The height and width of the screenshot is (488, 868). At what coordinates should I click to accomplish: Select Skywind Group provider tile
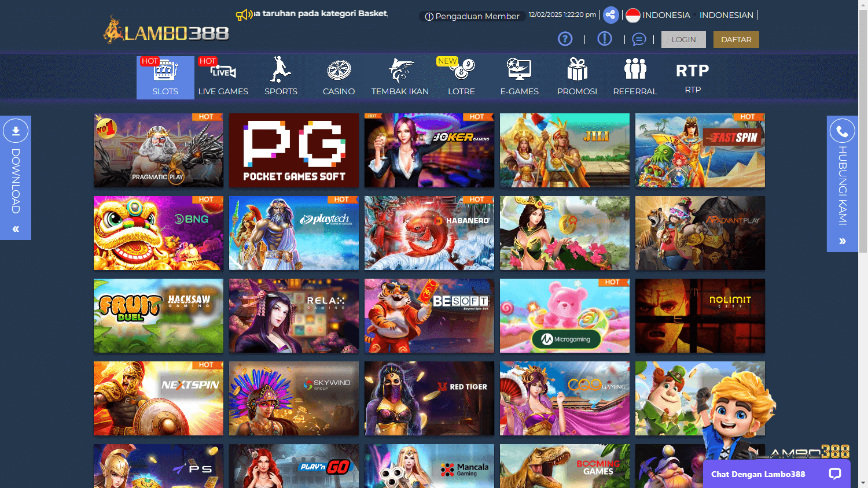coord(294,398)
